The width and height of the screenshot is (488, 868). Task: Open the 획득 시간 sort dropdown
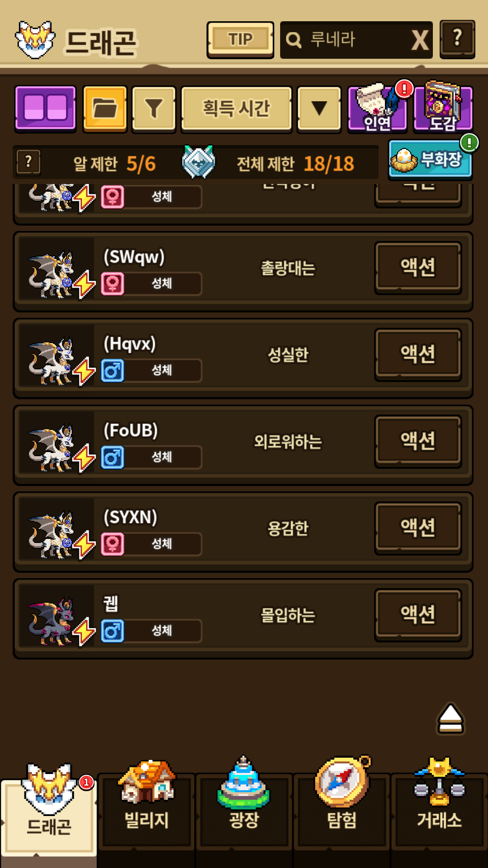pyautogui.click(x=236, y=109)
